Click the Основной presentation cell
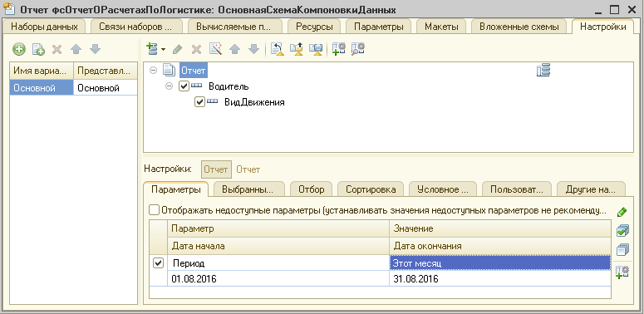 tap(106, 88)
